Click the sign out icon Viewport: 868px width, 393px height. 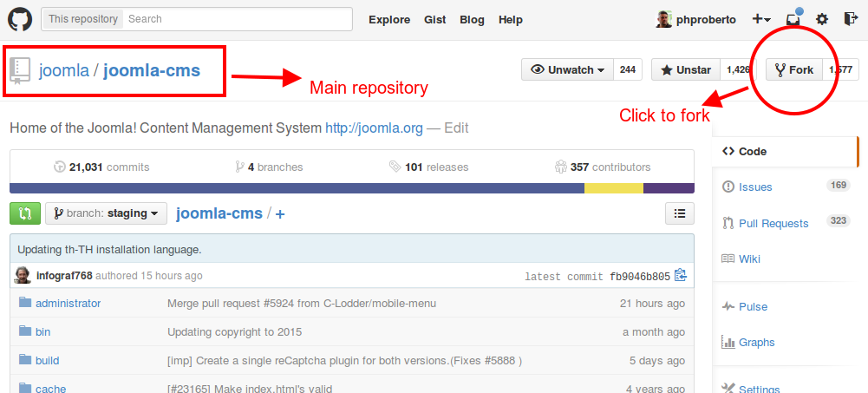[851, 19]
